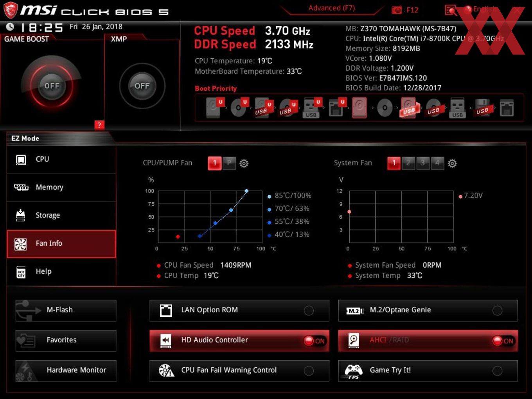Select System Fan tab 2

[x=408, y=163]
